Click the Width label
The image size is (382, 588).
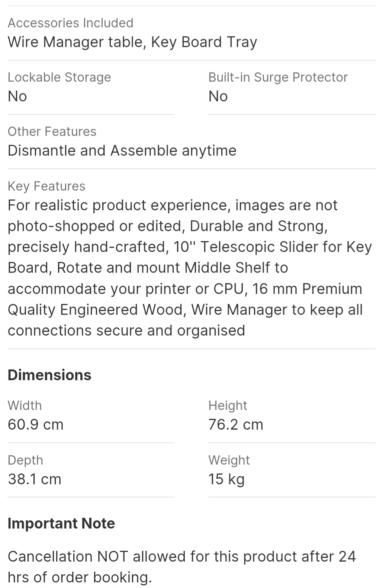pos(25,406)
